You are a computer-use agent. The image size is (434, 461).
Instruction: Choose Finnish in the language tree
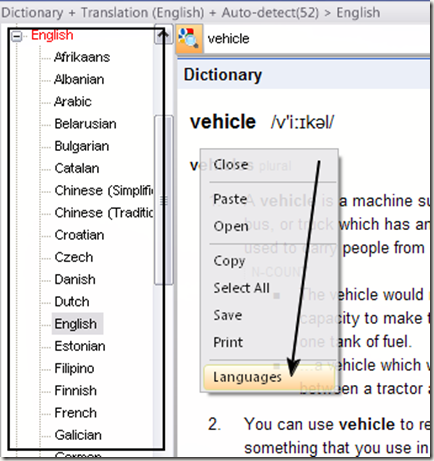pyautogui.click(x=76, y=391)
